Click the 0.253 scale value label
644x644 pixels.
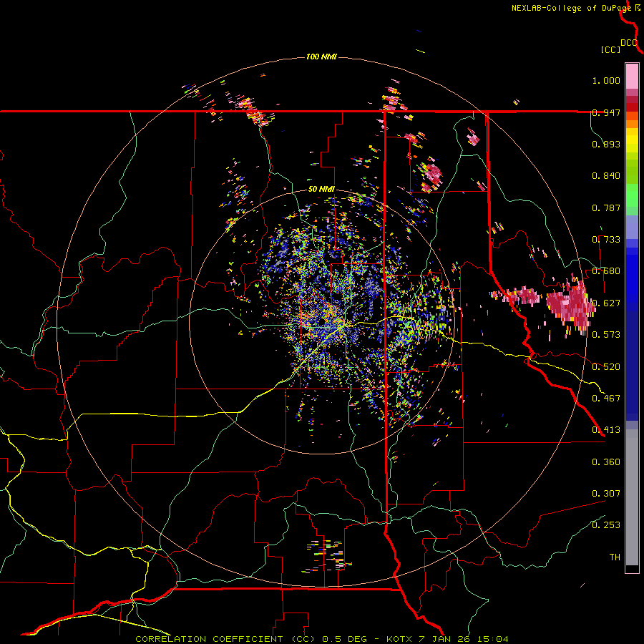click(x=606, y=525)
